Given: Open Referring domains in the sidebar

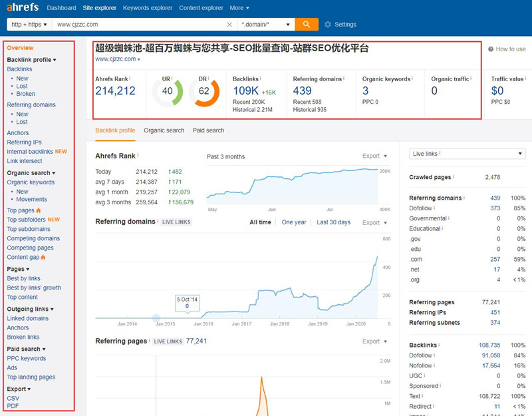Looking at the screenshot, I should 31,104.
